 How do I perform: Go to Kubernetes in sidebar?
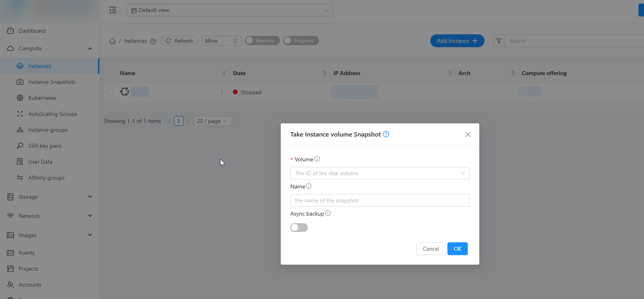tap(42, 98)
